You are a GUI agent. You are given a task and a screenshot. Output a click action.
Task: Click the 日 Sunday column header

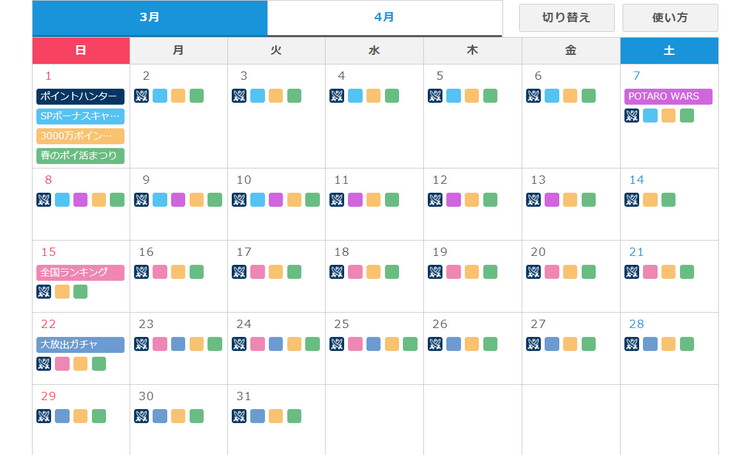coord(81,51)
